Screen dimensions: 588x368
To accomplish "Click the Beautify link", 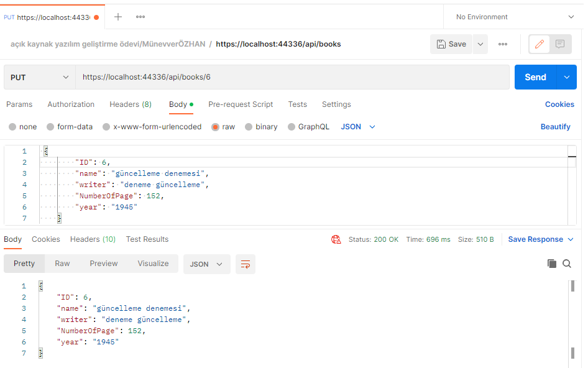I will click(555, 127).
